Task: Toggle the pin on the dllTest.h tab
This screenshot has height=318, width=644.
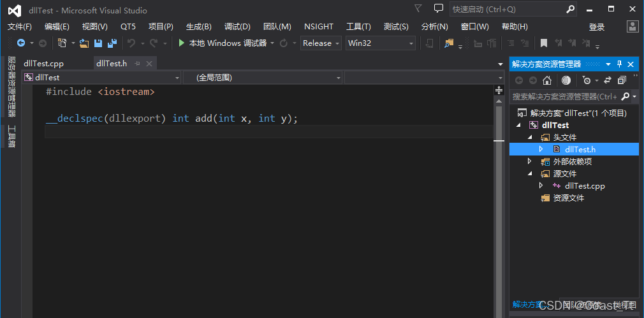Action: pos(138,64)
